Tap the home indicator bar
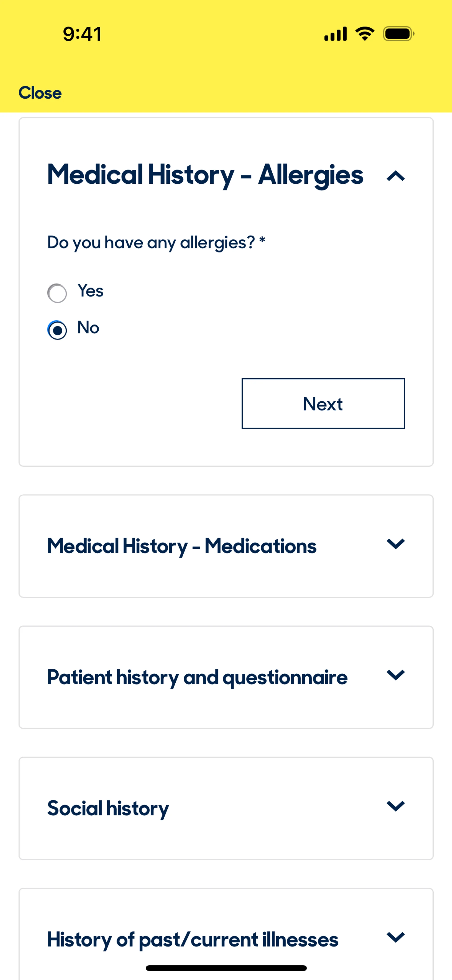 point(226,968)
